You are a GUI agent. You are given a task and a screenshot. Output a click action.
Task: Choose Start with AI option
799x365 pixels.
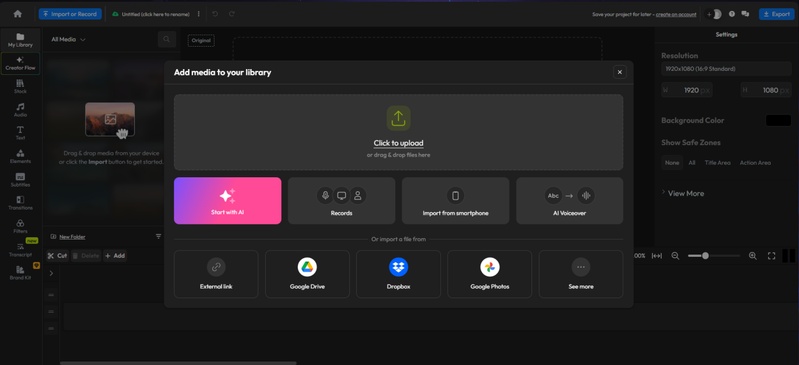tap(227, 200)
